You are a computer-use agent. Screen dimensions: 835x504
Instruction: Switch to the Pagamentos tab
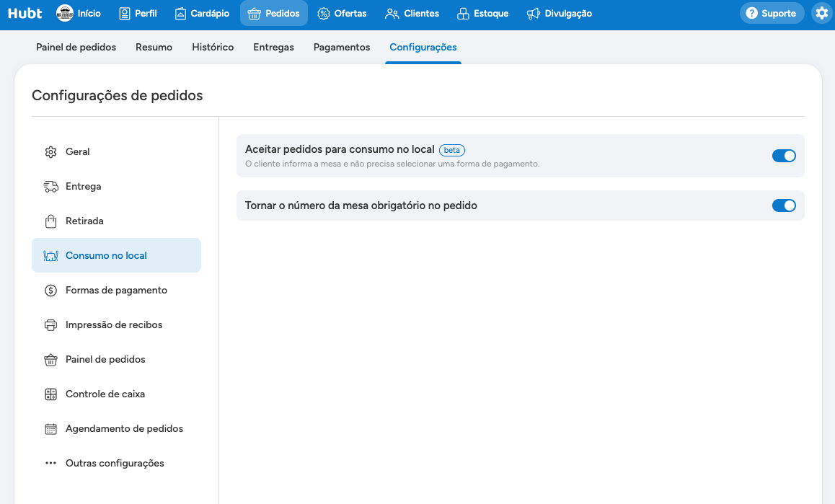pyautogui.click(x=342, y=47)
